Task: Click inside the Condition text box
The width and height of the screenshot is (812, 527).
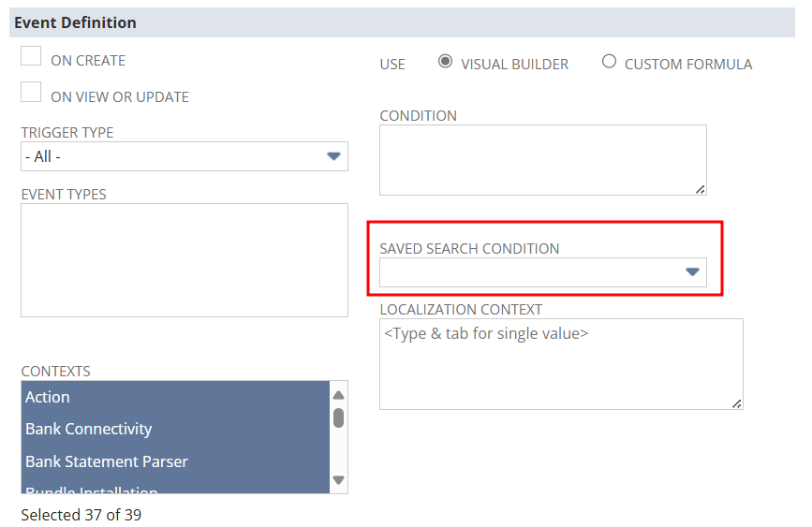Action: (542, 159)
